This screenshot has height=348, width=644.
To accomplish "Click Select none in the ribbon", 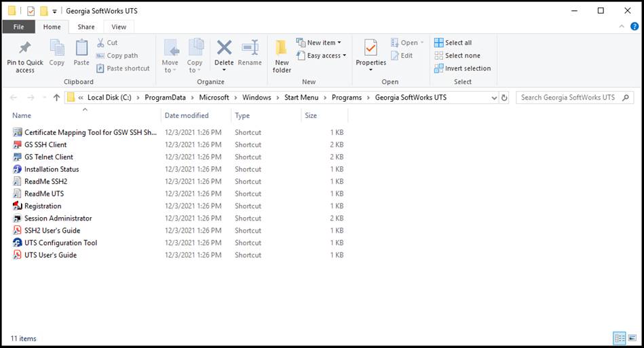I will pyautogui.click(x=457, y=56).
